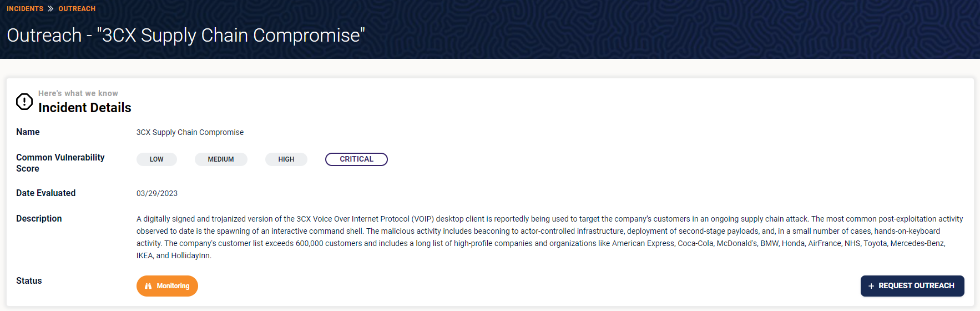Viewport: 980px width, 311px height.
Task: Open the OUTREACH breadcrumb item
Action: coord(77,9)
